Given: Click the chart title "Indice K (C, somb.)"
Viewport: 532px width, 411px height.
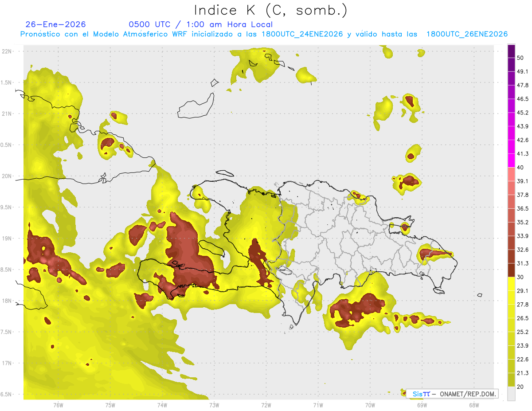Looking at the screenshot, I should click(x=270, y=10).
